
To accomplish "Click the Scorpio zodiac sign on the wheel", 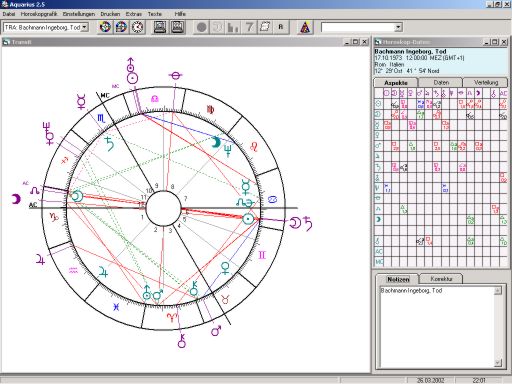I will [101, 118].
